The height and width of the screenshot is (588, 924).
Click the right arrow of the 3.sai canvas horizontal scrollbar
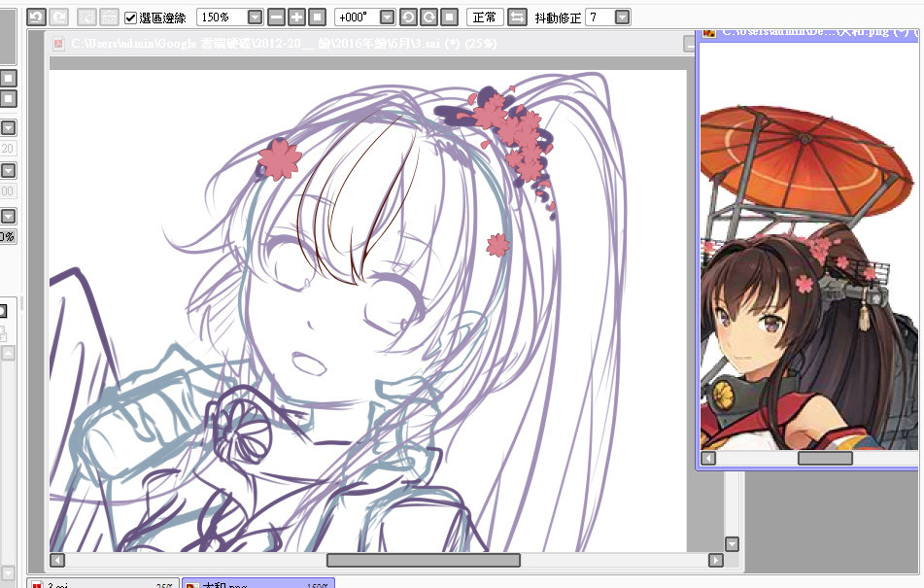click(x=715, y=560)
